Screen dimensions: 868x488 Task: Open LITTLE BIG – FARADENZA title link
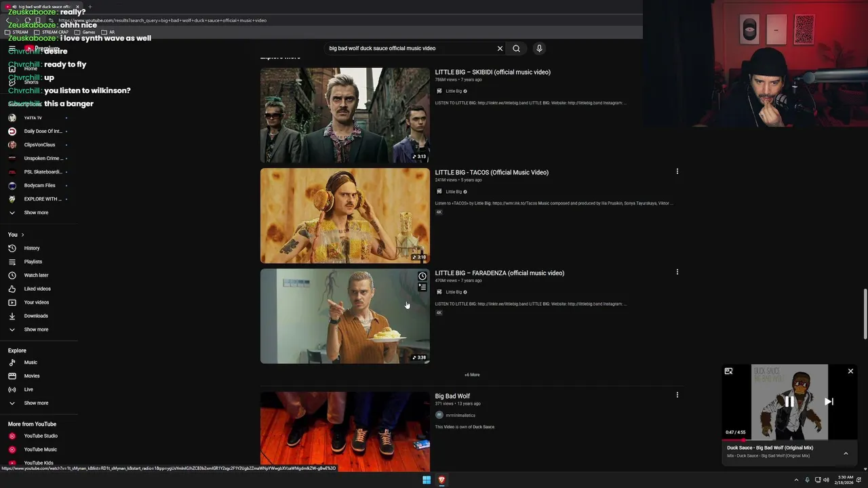click(499, 273)
